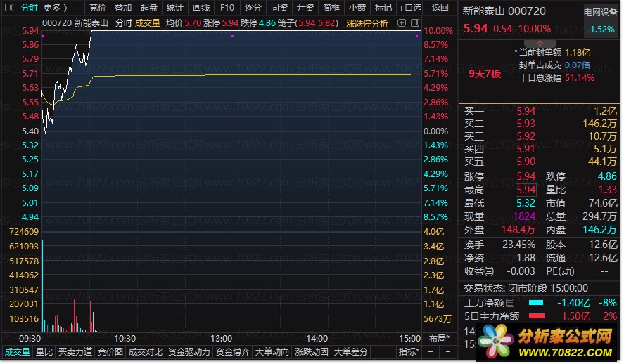The image size is (624, 364).
Task: Add stock via +自选 button
Action: point(410,8)
